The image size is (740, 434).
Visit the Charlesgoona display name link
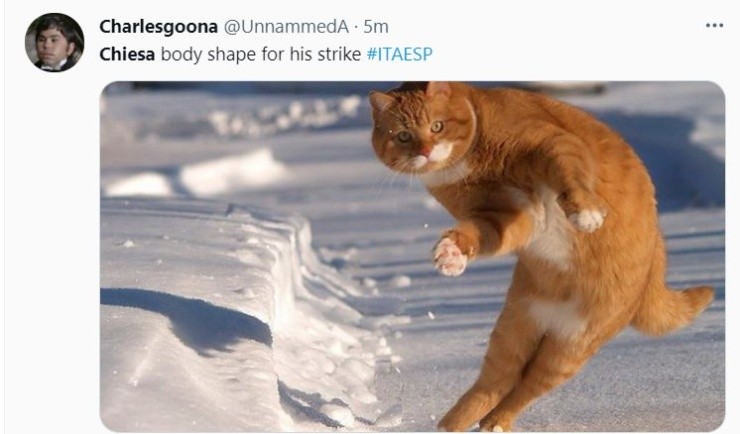pyautogui.click(x=159, y=27)
